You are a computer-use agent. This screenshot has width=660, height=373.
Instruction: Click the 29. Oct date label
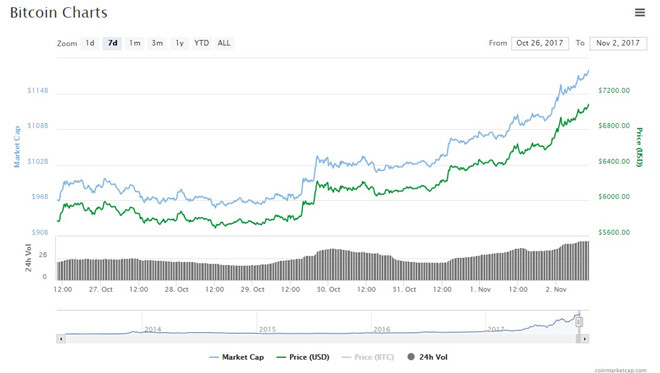(253, 290)
